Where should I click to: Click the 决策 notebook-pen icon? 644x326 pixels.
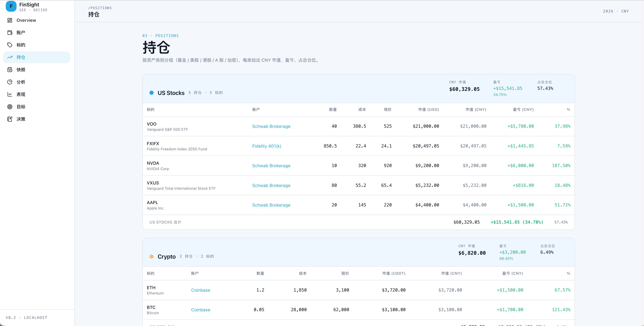[x=10, y=119]
